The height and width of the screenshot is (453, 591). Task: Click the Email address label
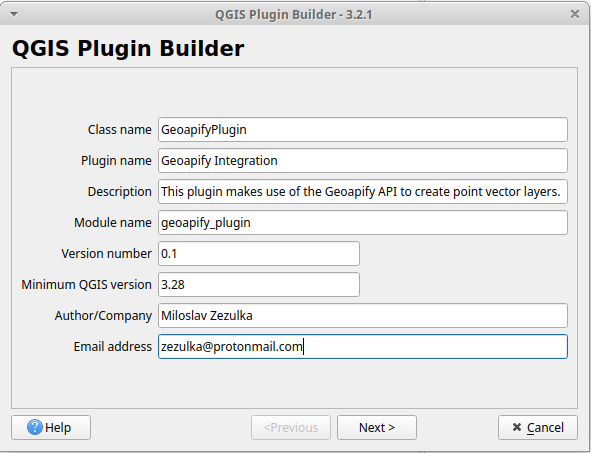(x=113, y=346)
